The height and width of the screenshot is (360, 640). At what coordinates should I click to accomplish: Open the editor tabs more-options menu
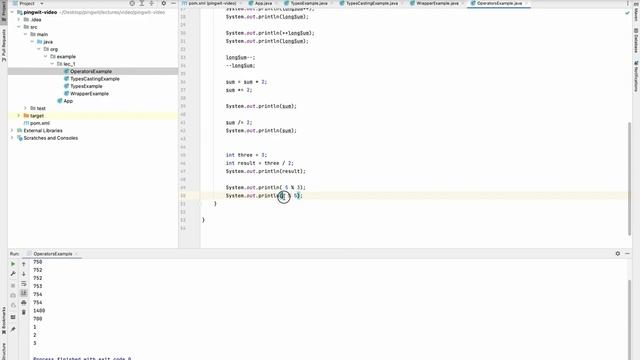[x=627, y=3]
